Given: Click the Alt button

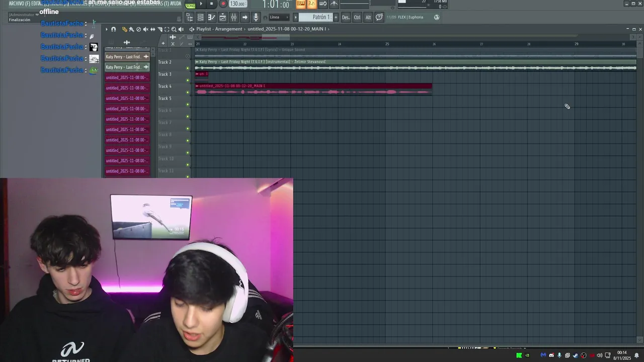Looking at the screenshot, I should pyautogui.click(x=368, y=17).
